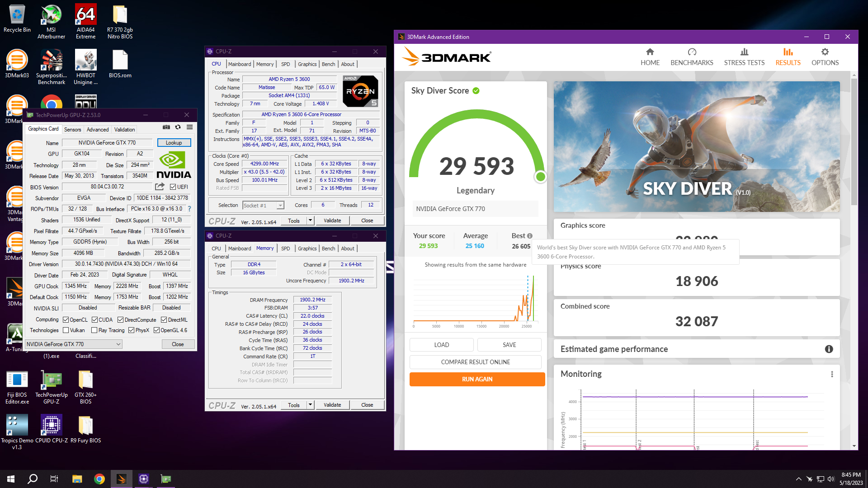868x488 pixels.
Task: Open 3DMark OPTIONS gear
Action: [x=825, y=57]
